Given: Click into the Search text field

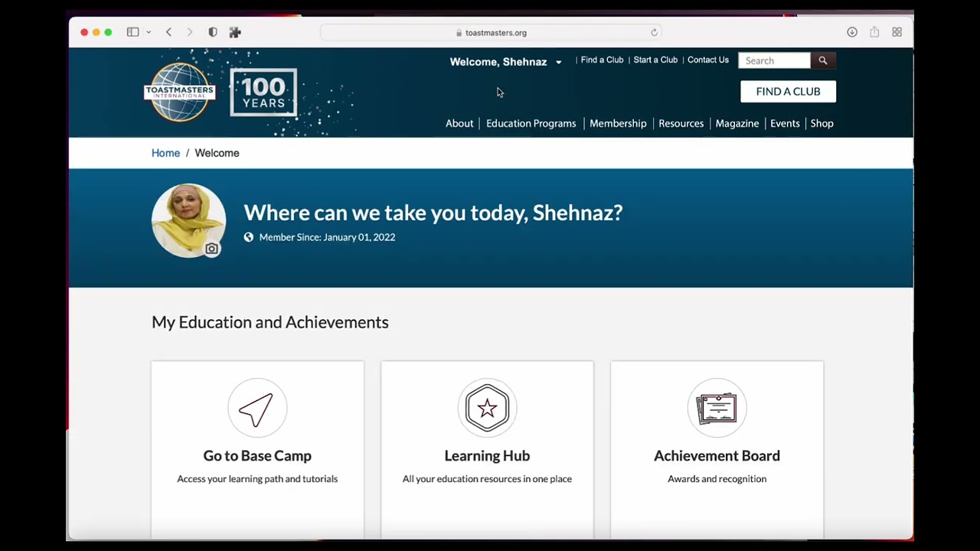Looking at the screenshot, I should [774, 60].
